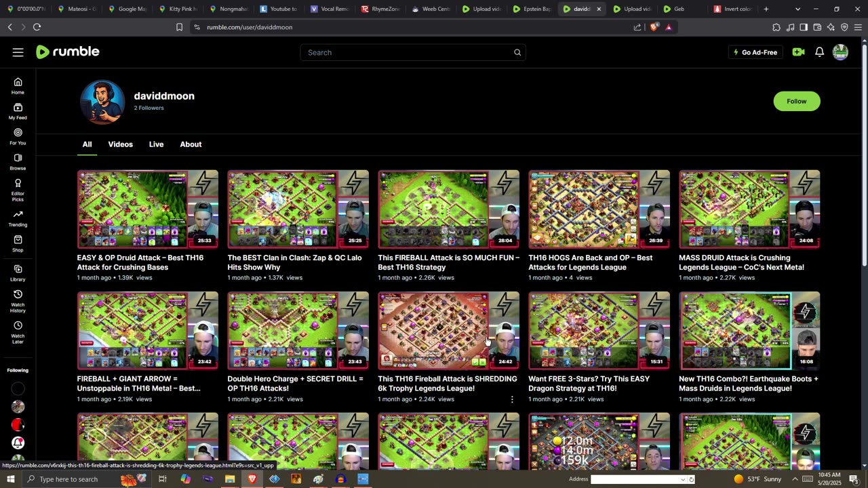Click the share icon in the address bar
Viewport: 868px width, 488px height.
pyautogui.click(x=637, y=27)
